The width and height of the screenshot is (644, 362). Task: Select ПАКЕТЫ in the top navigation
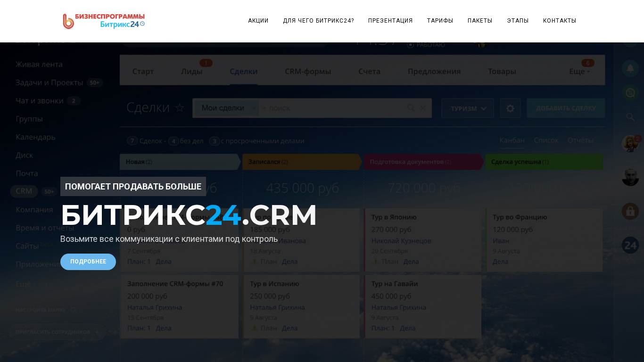480,21
